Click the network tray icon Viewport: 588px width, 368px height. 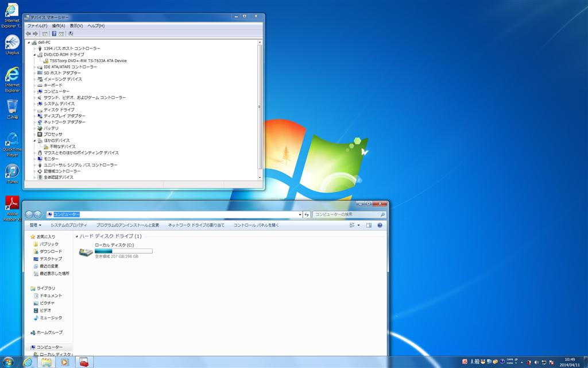(544, 362)
